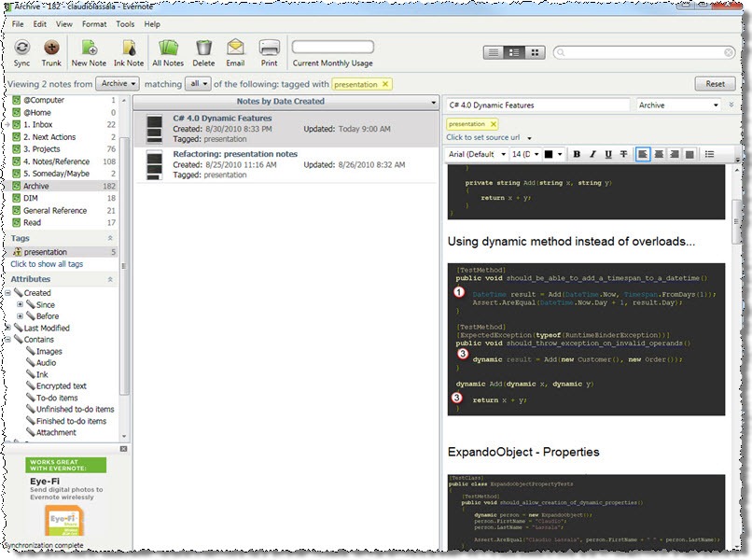This screenshot has width=752, height=560.
Task: Collapse the Created attribute node
Action: [8, 292]
